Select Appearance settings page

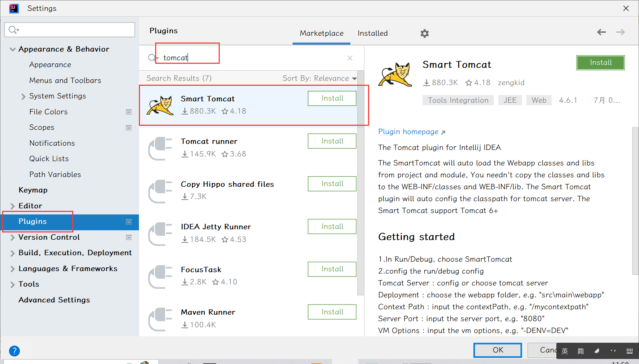(x=50, y=65)
